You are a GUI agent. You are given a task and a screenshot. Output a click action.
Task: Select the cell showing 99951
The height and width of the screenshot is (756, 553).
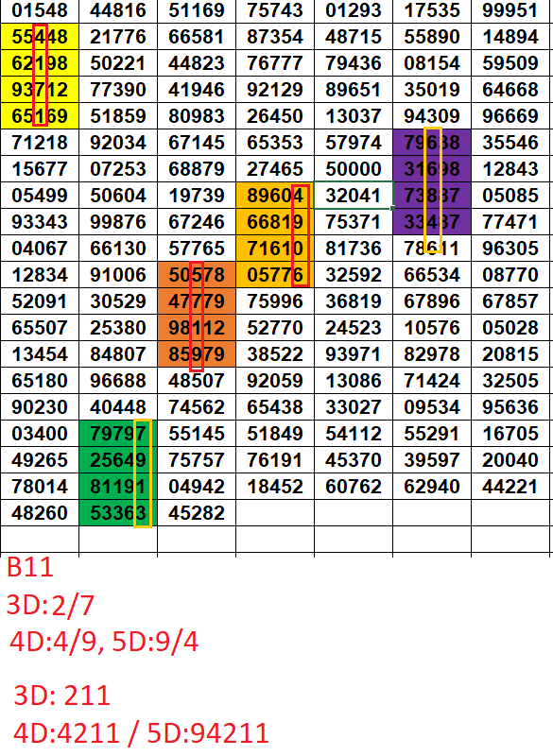click(510, 10)
